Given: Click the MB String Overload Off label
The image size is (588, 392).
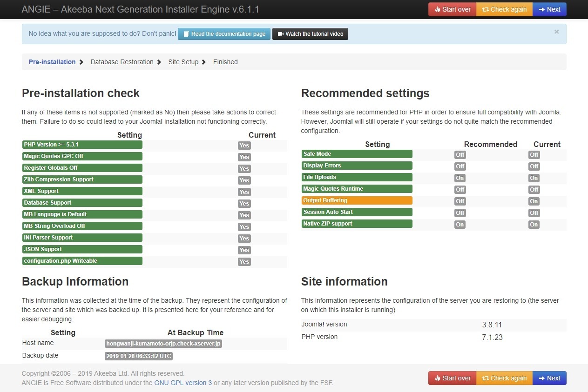Looking at the screenshot, I should point(82,226).
